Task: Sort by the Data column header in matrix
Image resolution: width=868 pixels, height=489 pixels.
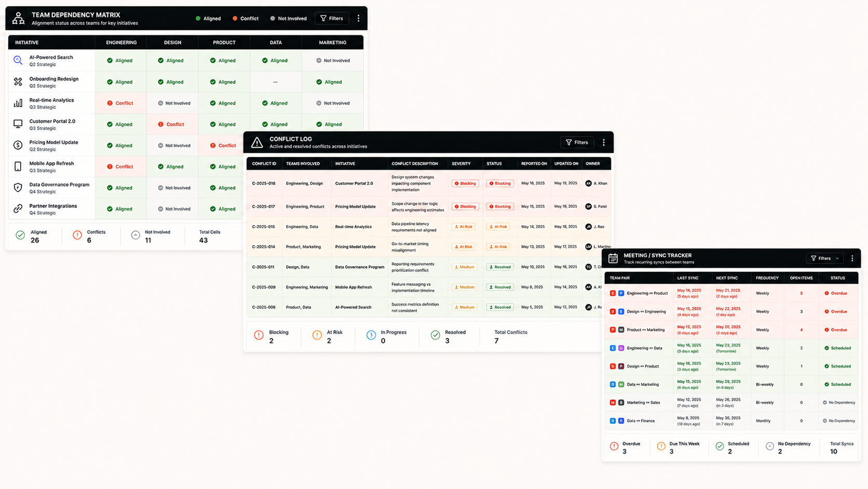Action: [x=276, y=43]
